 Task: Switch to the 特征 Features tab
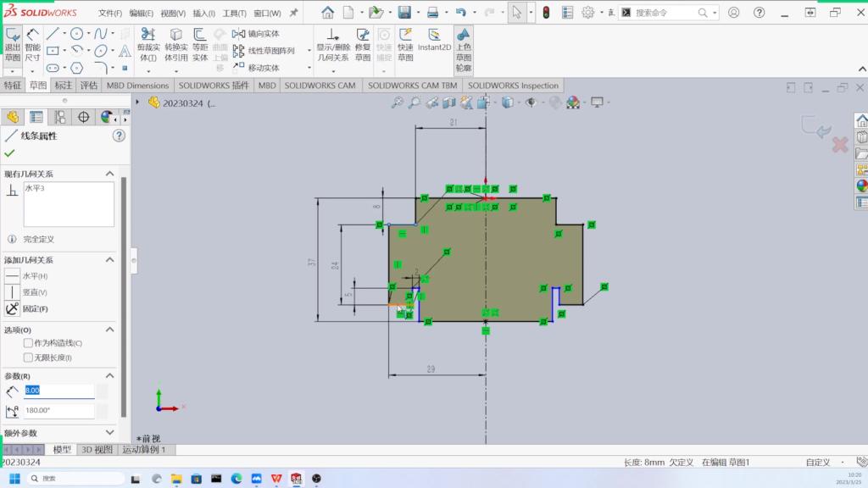[13, 86]
